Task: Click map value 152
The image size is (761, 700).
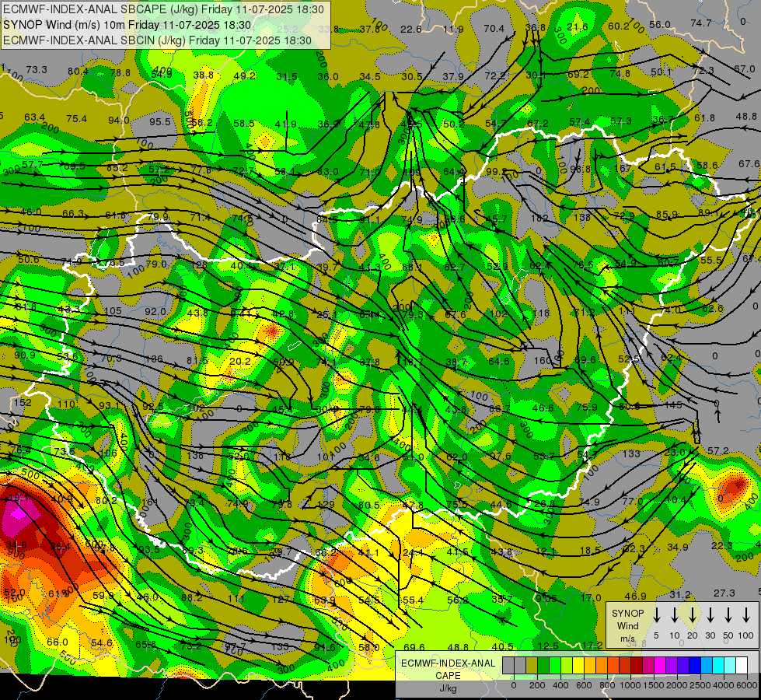Action: click(23, 402)
